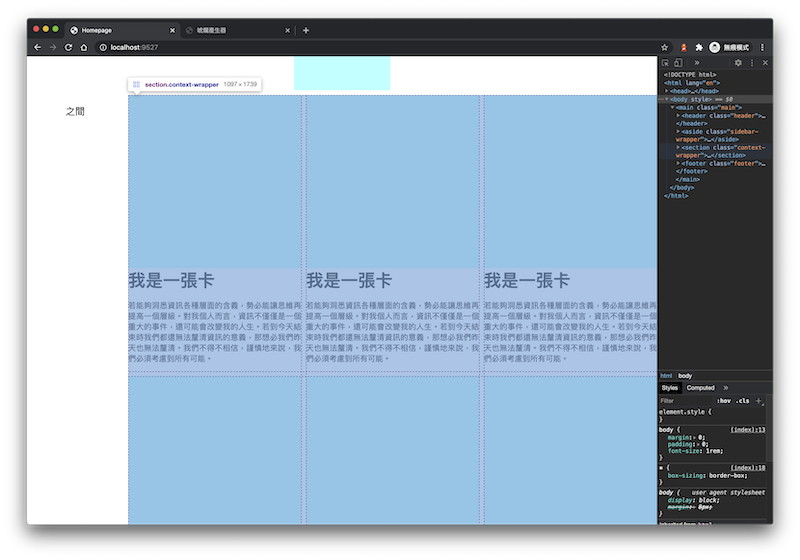Select html in the breadcrumb bar
800x560 pixels.
[x=666, y=376]
